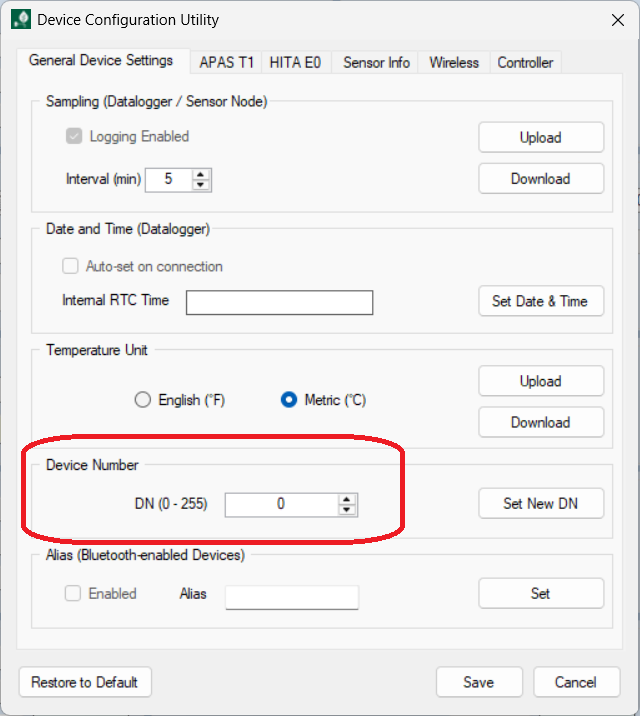640x716 pixels.
Task: Click into the Internal RTC Time field
Action: (x=279, y=302)
